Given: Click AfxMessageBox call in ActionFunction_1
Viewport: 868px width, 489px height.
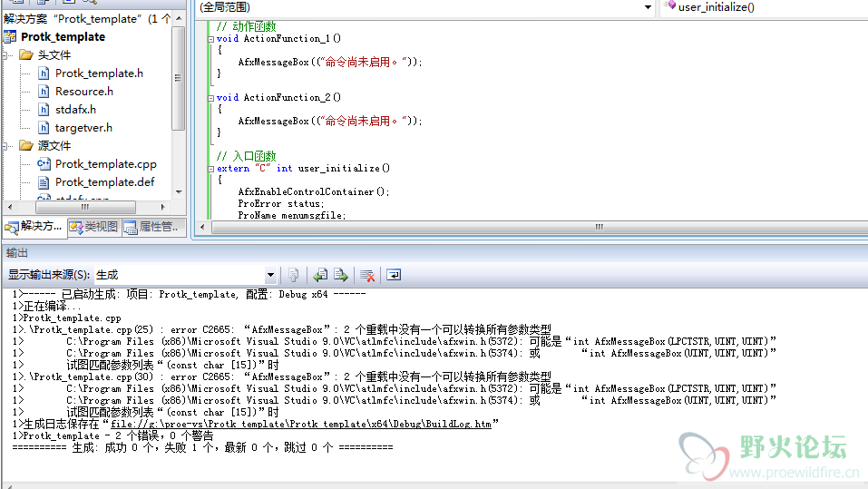Looking at the screenshot, I should point(330,63).
